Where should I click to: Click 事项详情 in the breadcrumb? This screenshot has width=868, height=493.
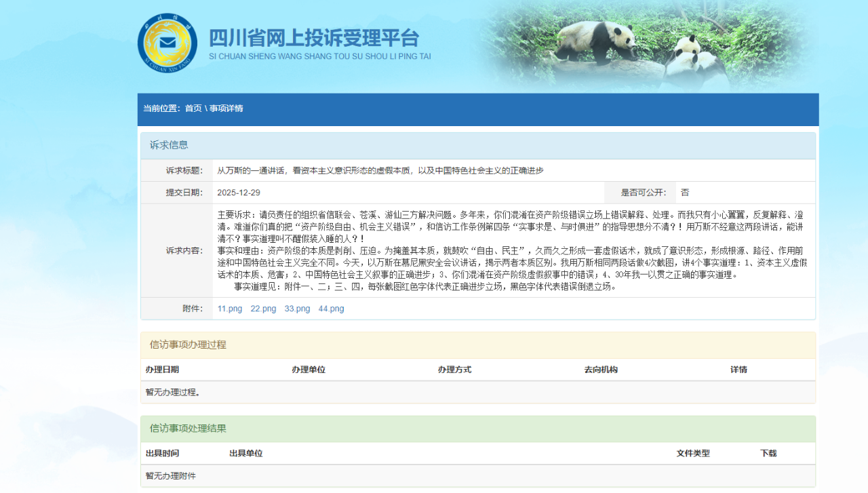pyautogui.click(x=226, y=109)
